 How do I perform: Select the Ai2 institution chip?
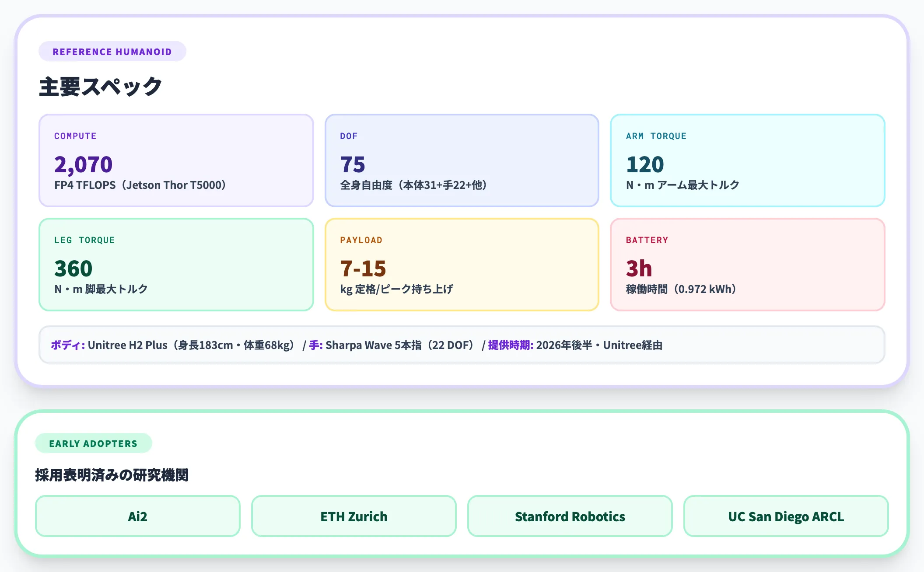(138, 516)
